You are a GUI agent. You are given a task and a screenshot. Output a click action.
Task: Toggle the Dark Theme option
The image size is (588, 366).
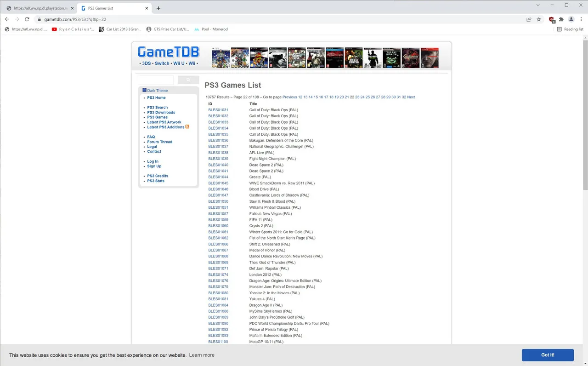point(155,91)
